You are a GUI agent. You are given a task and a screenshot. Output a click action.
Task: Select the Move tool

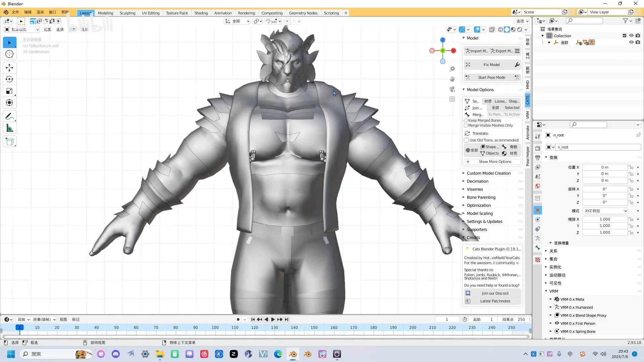9,68
